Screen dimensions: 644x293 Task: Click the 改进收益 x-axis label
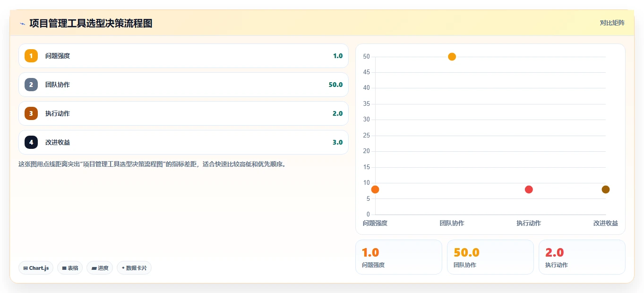tap(606, 223)
